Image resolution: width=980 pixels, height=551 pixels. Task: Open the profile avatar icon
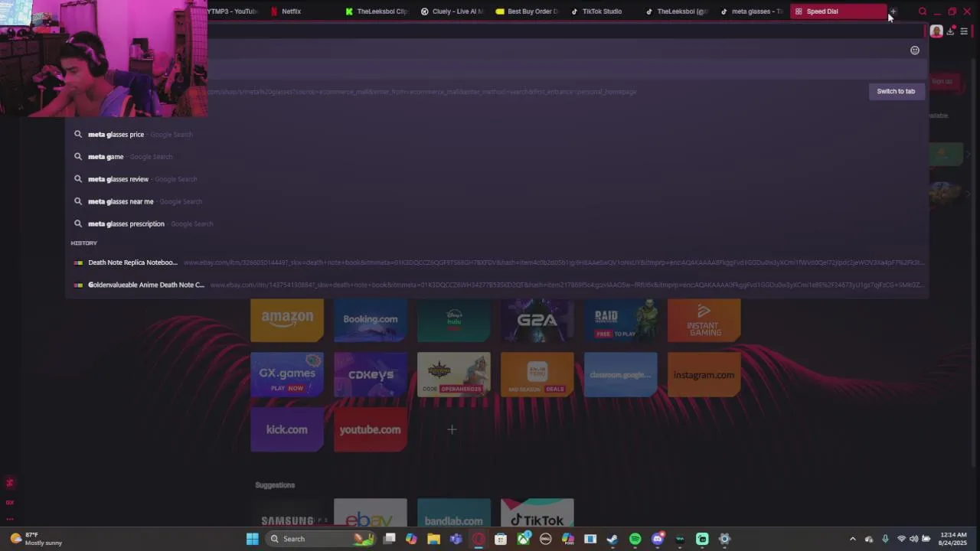coord(936,31)
